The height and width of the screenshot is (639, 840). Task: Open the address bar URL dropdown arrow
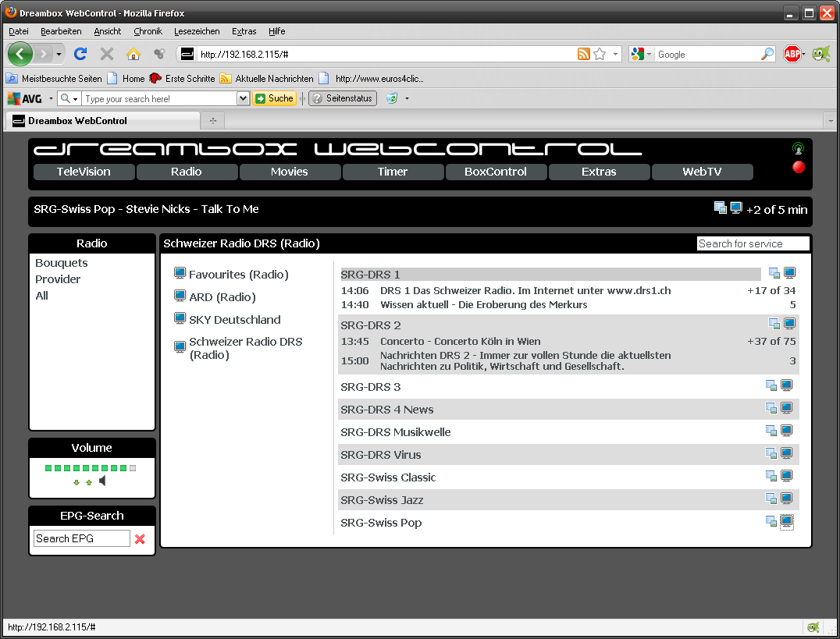[615, 54]
